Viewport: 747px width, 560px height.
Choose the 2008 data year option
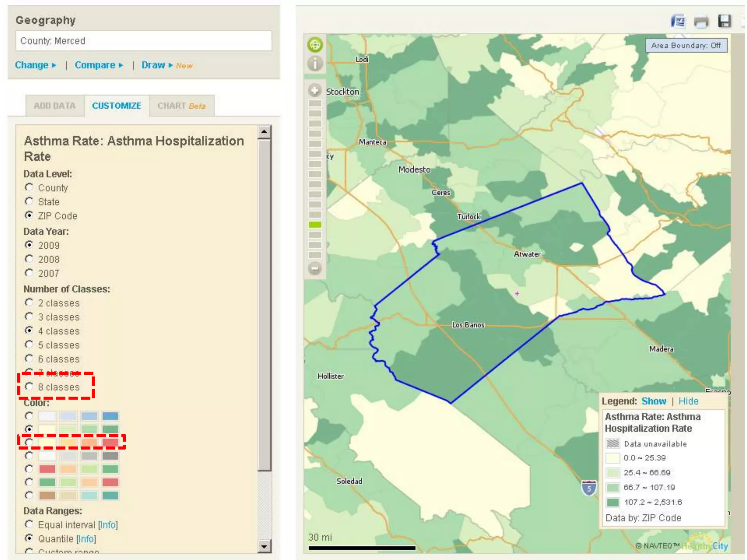point(29,259)
